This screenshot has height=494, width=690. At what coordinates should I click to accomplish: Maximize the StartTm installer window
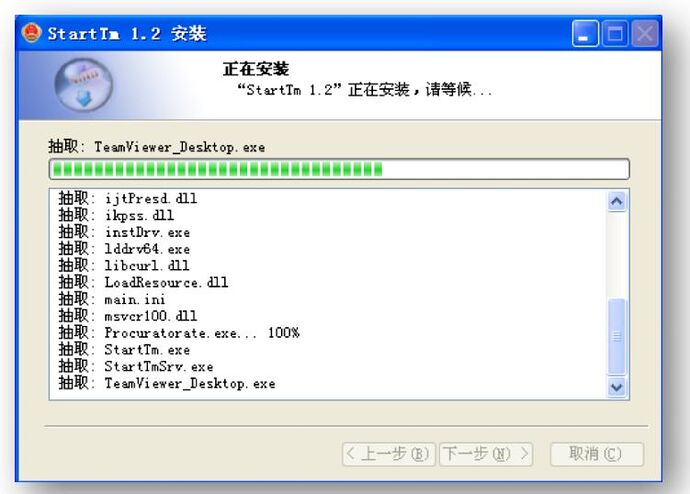(616, 34)
